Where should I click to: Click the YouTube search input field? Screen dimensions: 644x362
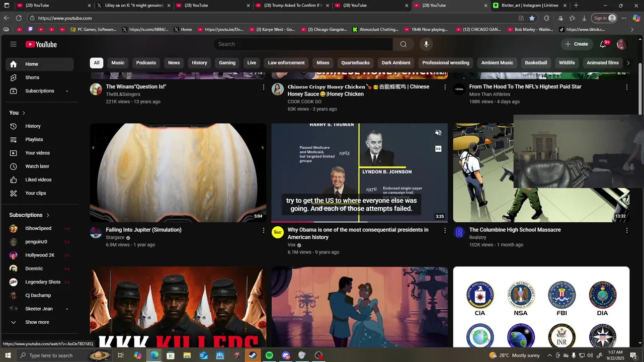(x=303, y=44)
